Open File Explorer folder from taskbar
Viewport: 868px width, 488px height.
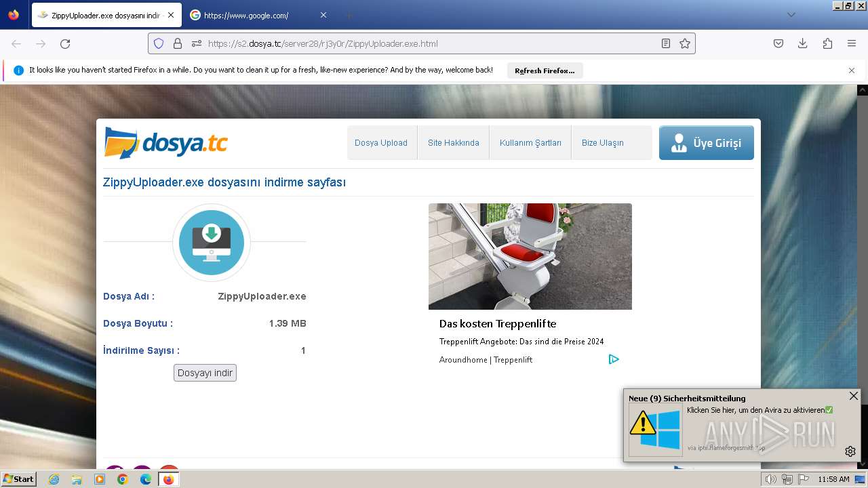[77, 479]
